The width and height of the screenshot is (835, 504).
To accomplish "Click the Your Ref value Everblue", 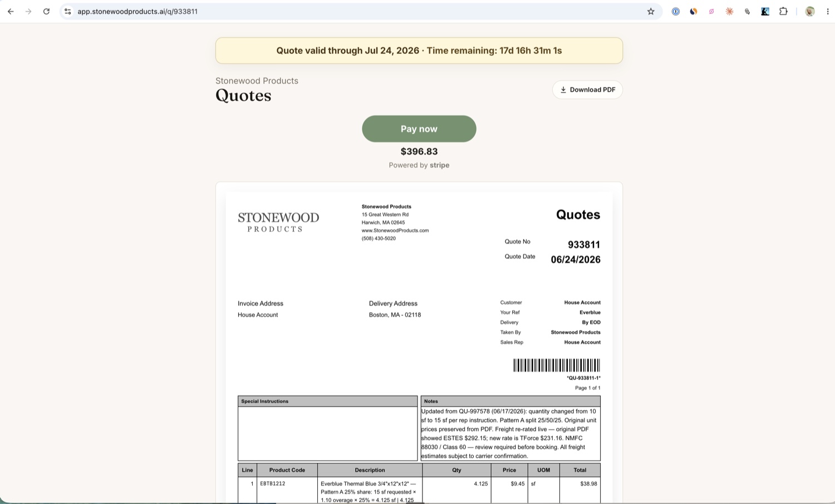I will click(x=590, y=313).
